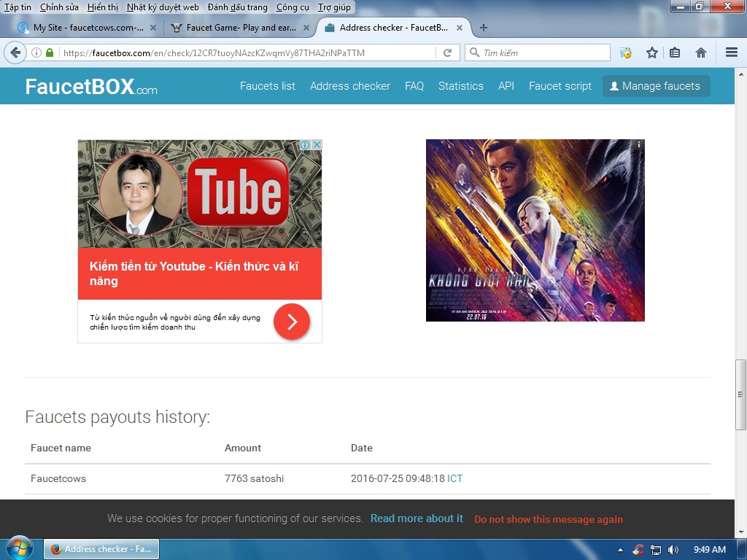Image resolution: width=747 pixels, height=560 pixels.
Task: Go to the Firefox home page icon
Action: (701, 52)
